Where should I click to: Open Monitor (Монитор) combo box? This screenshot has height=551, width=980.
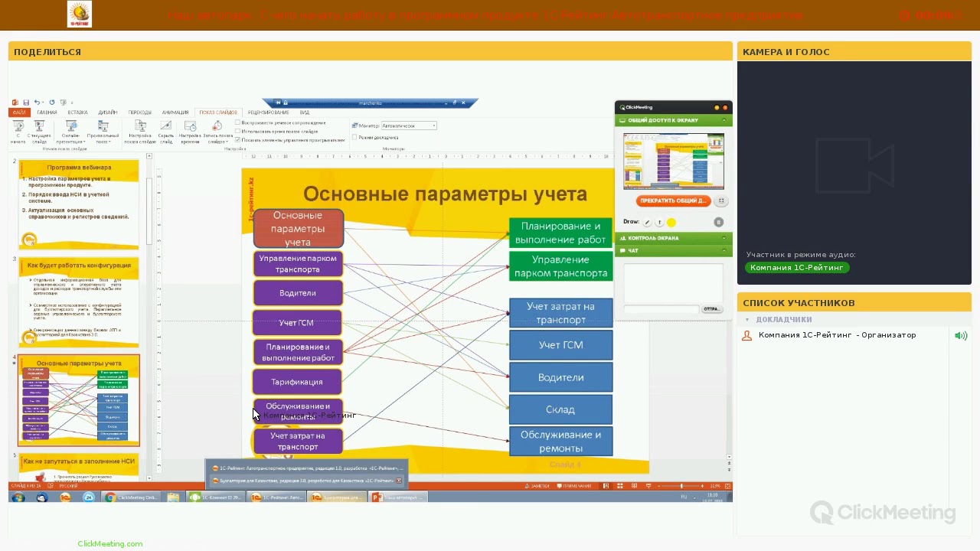click(409, 126)
